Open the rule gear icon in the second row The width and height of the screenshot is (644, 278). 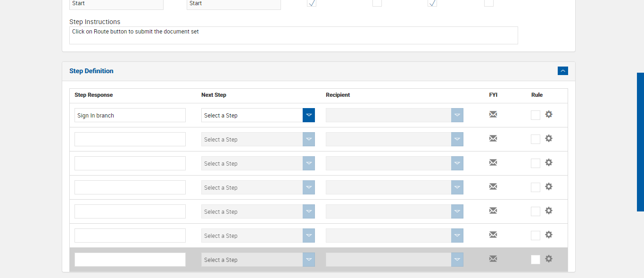(x=549, y=138)
